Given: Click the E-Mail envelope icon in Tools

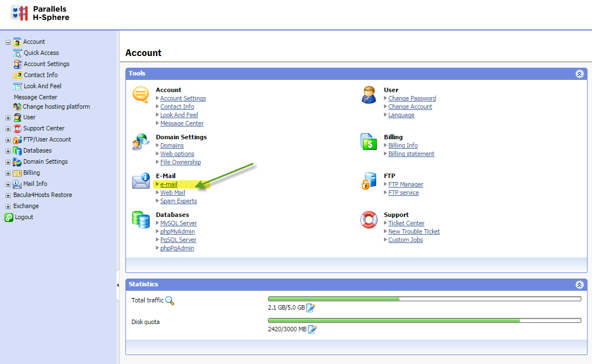Looking at the screenshot, I should click(141, 181).
